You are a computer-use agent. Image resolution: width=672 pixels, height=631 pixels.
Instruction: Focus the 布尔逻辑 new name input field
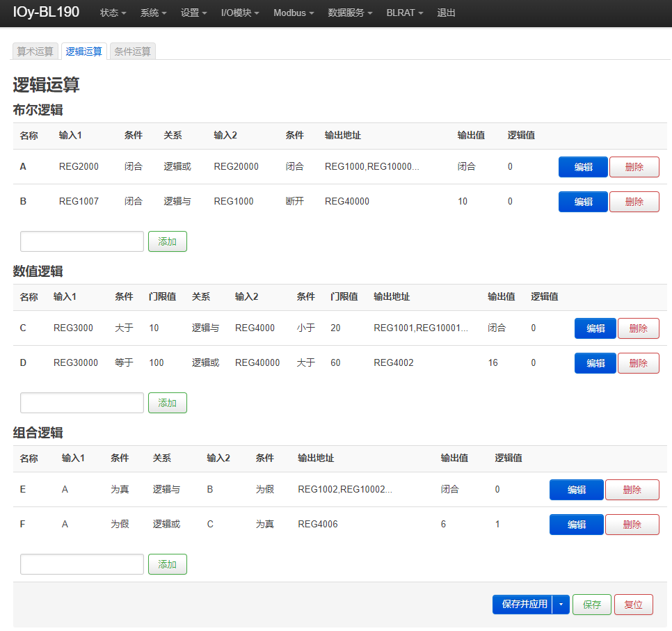[82, 241]
